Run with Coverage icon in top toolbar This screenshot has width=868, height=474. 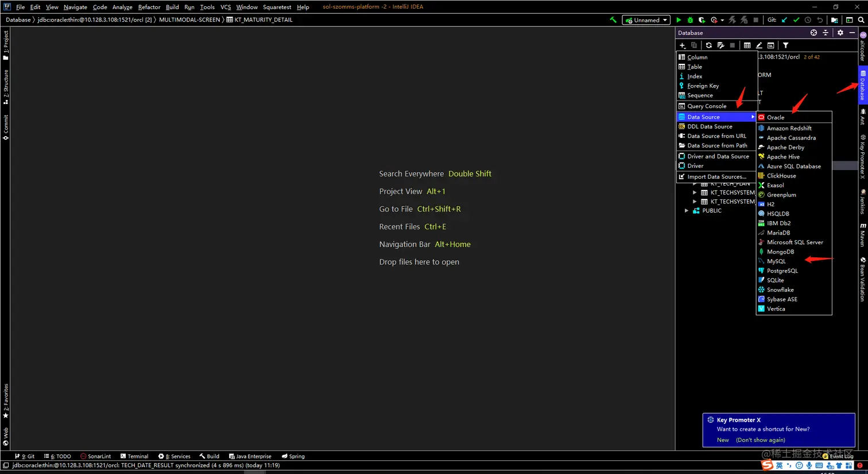702,20
